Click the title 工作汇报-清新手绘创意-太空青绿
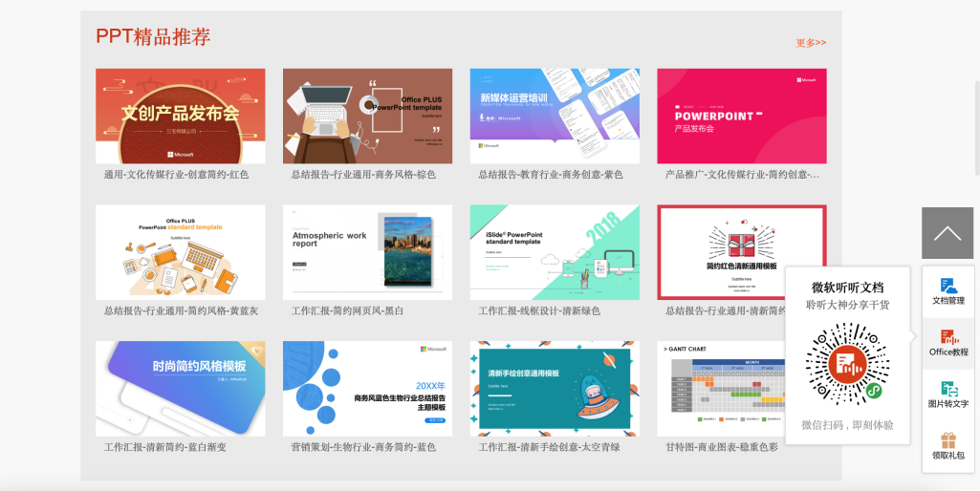The width and height of the screenshot is (980, 491). [x=550, y=447]
